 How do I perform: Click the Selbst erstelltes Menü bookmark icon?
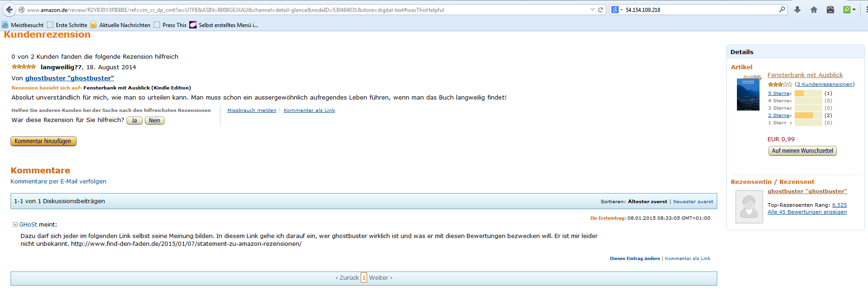click(193, 25)
